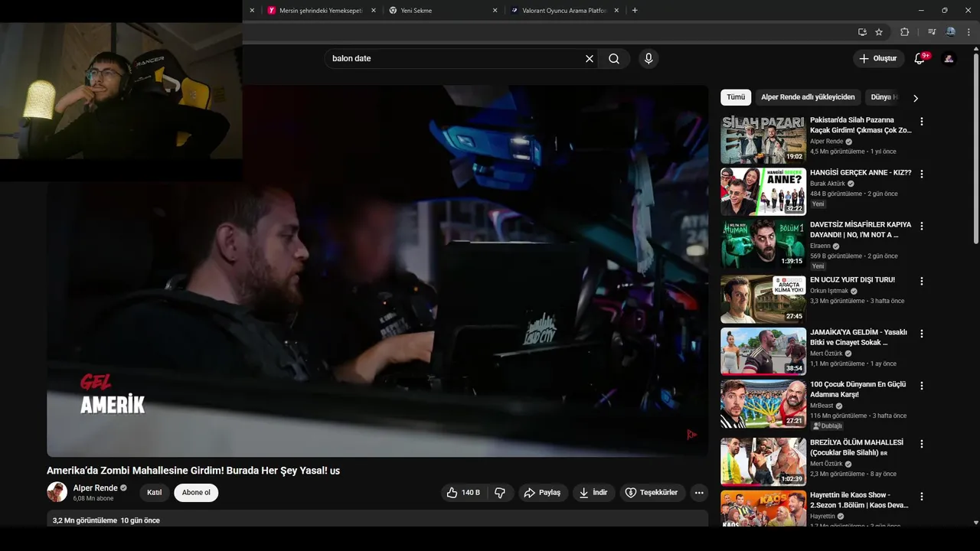
Task: Open BREZİLYA ÖLÜM MAHALLESİ thumbnail
Action: click(763, 461)
